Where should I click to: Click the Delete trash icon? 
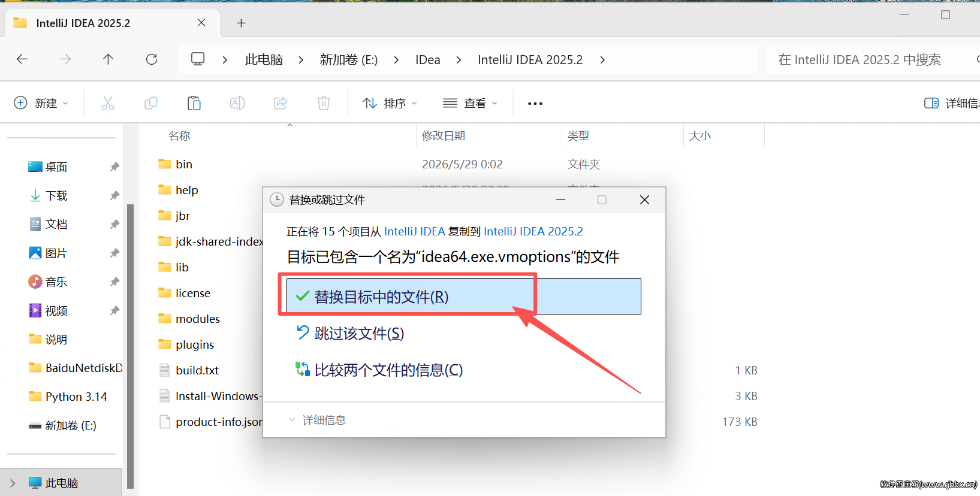coord(324,103)
